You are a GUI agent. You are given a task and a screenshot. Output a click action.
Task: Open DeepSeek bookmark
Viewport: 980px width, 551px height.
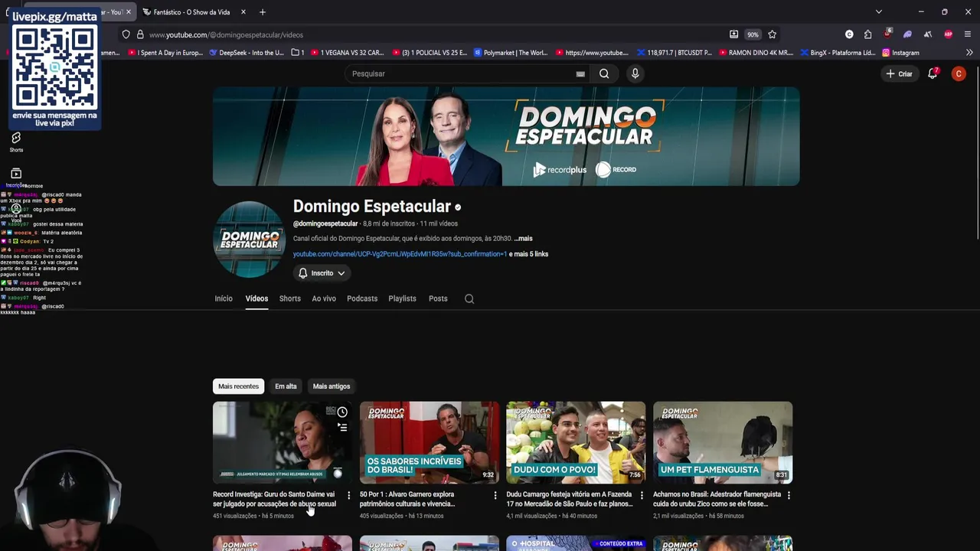(x=246, y=53)
